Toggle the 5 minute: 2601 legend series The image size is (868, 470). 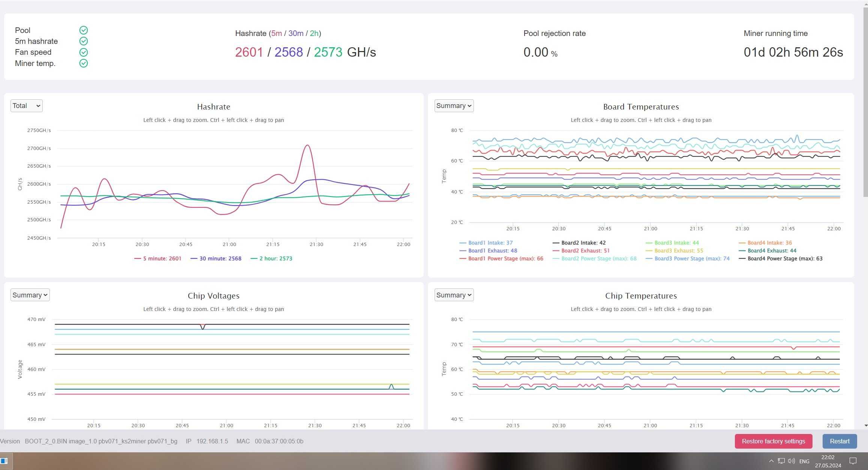(158, 258)
